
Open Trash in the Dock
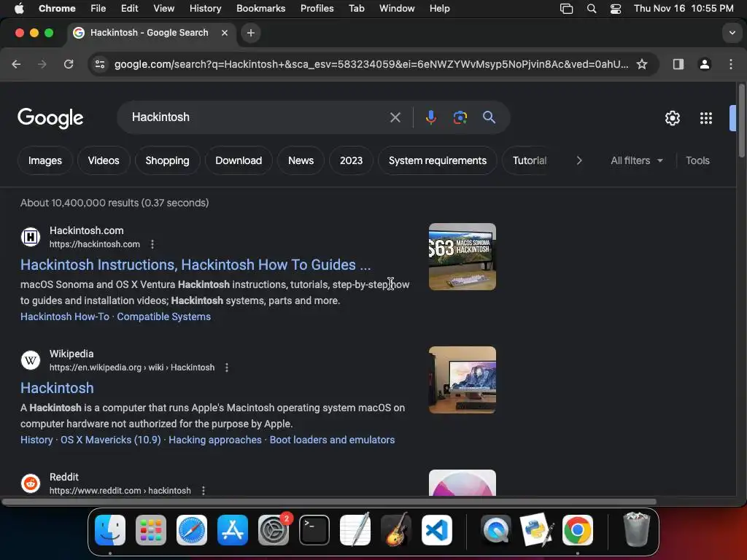(636, 530)
